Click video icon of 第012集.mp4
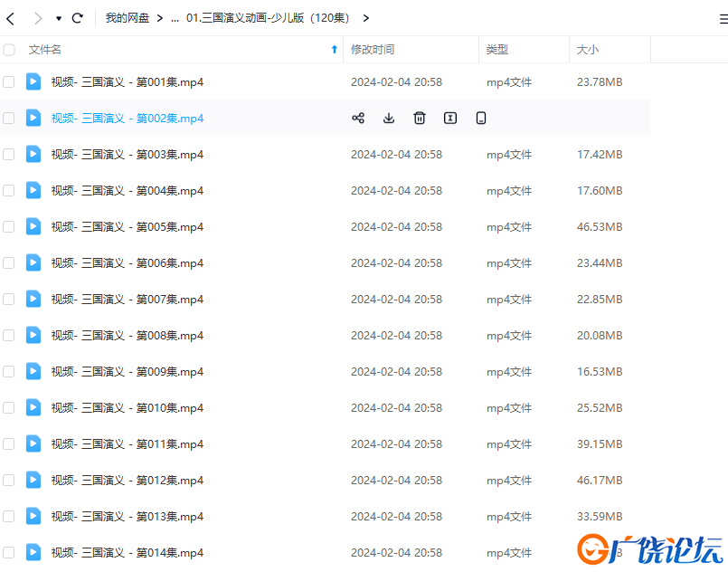 (x=33, y=481)
